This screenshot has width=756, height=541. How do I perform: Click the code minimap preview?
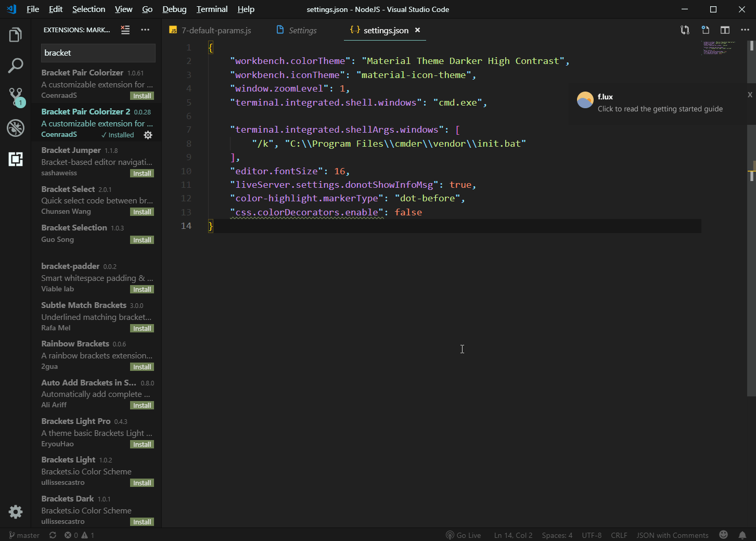pos(719,48)
